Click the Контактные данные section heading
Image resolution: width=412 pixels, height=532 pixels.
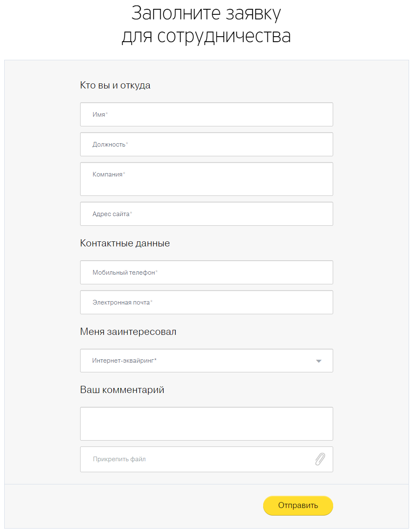[125, 243]
